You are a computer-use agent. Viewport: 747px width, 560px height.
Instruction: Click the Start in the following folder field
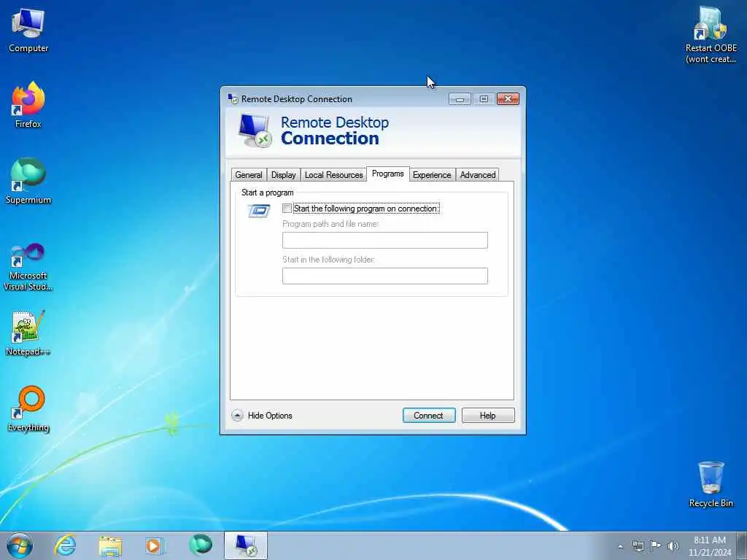pos(385,276)
